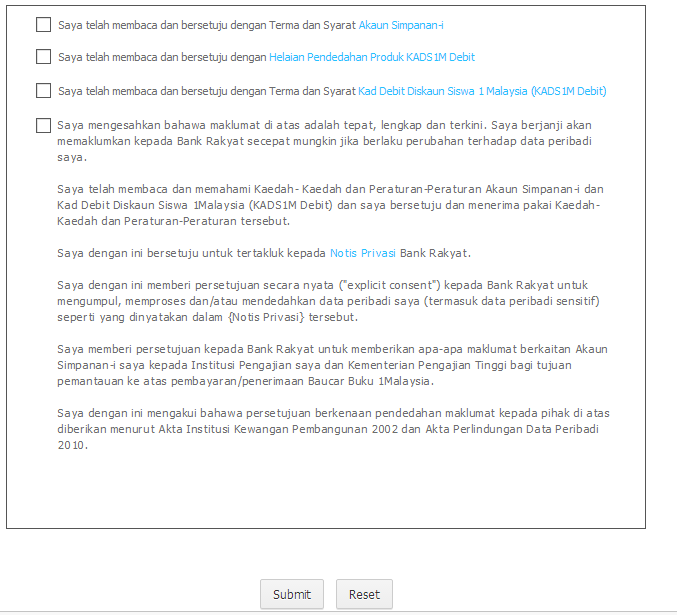Click the paragraph 'Saya memberi persetujuan kepada Bank Rakyat'

point(332,365)
